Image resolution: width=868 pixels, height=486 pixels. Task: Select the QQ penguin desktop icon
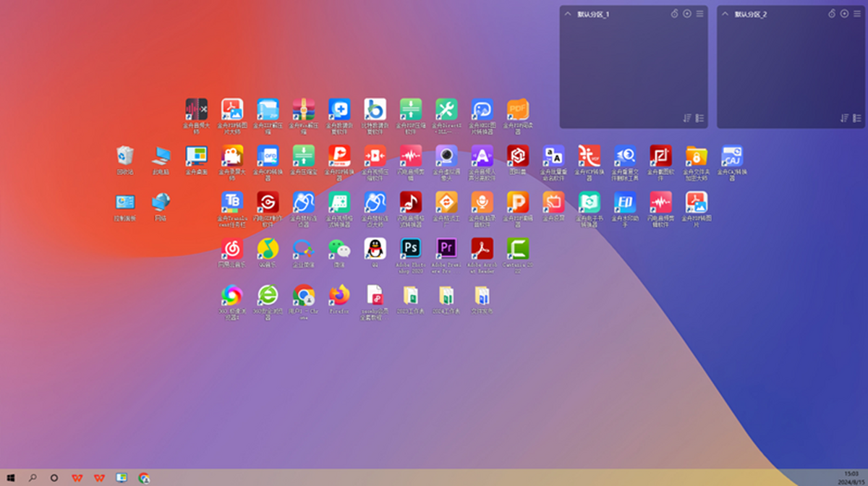tap(375, 249)
